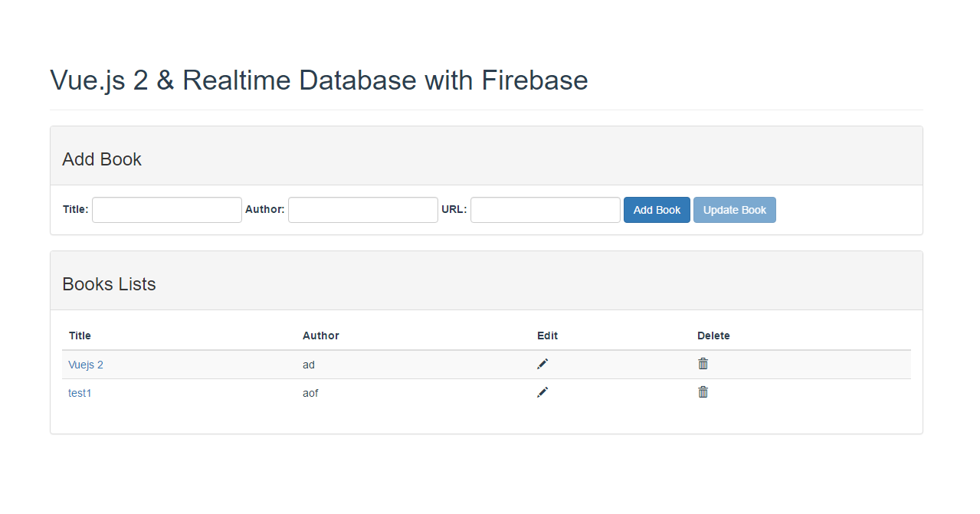Delete the test1 book via trash icon
This screenshot has height=514, width=980.
(703, 392)
